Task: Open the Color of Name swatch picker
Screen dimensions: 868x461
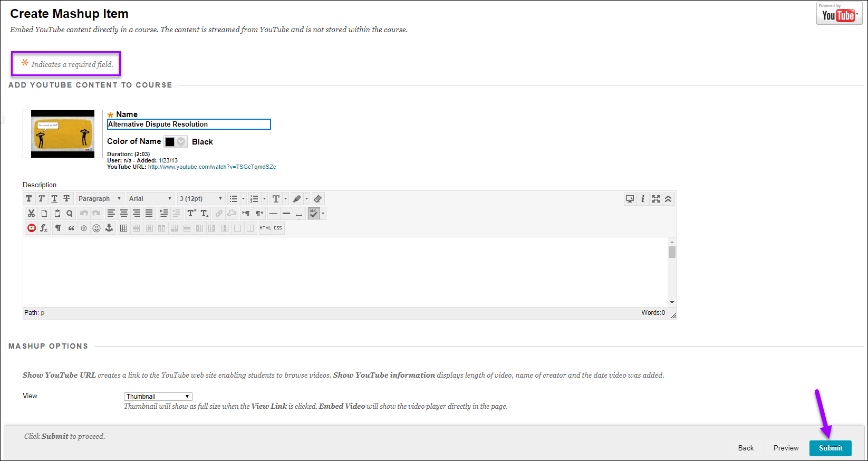Action: [176, 141]
